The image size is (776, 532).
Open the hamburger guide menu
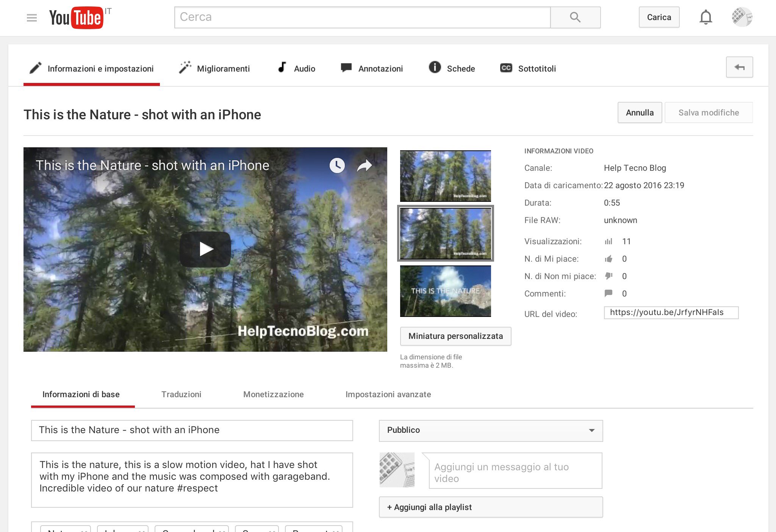[x=32, y=17]
